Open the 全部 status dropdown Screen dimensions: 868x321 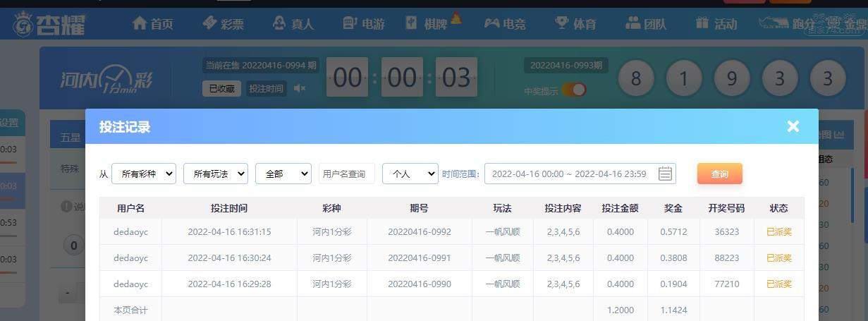click(x=283, y=174)
